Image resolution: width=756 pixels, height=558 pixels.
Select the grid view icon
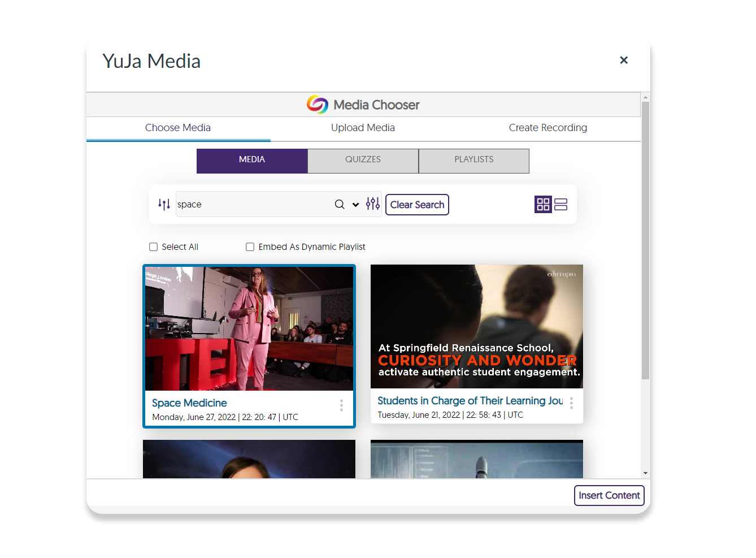(542, 204)
